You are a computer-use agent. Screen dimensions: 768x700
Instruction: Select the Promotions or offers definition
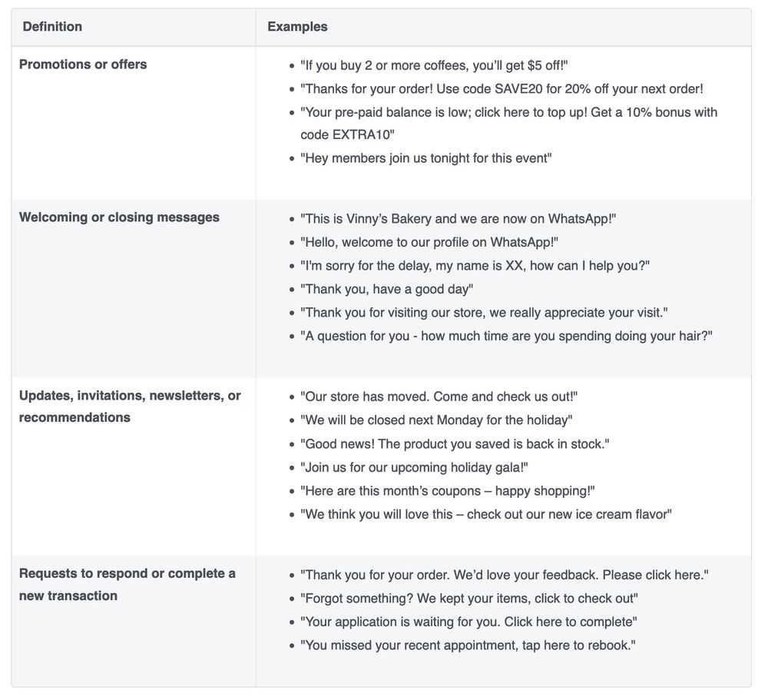coord(83,65)
